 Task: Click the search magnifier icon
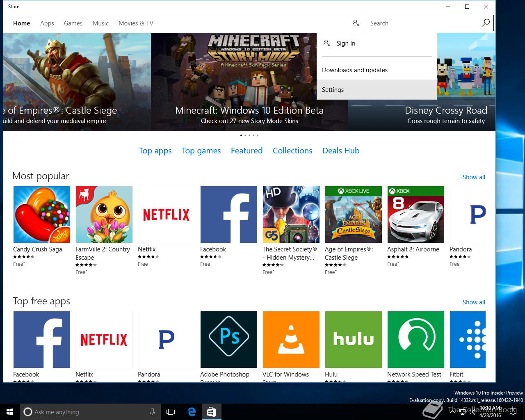[486, 23]
